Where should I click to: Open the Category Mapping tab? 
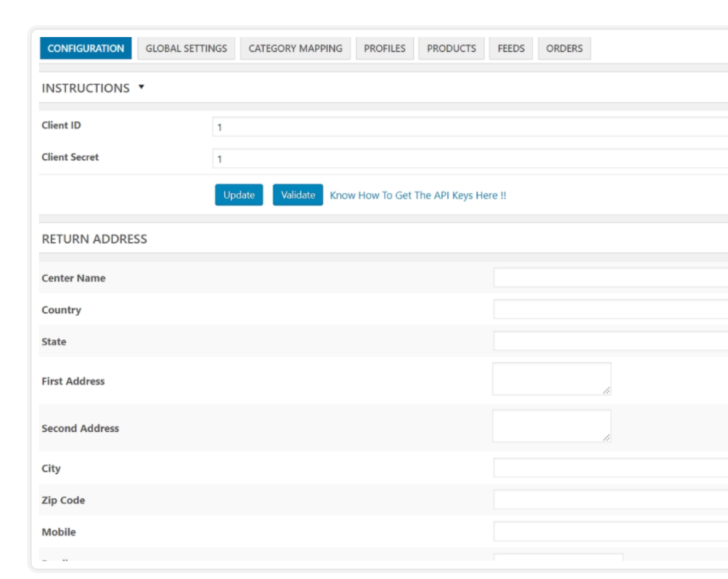[x=295, y=48]
